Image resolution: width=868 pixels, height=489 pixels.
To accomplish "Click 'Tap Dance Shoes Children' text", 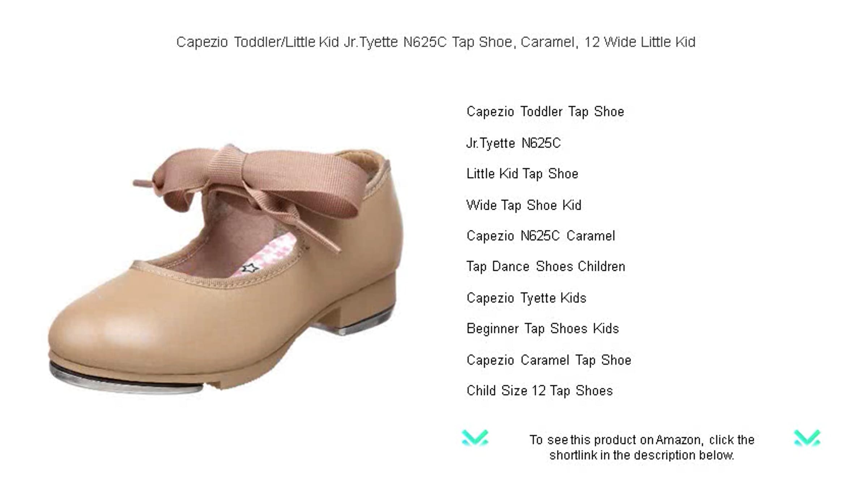I will (x=546, y=267).
